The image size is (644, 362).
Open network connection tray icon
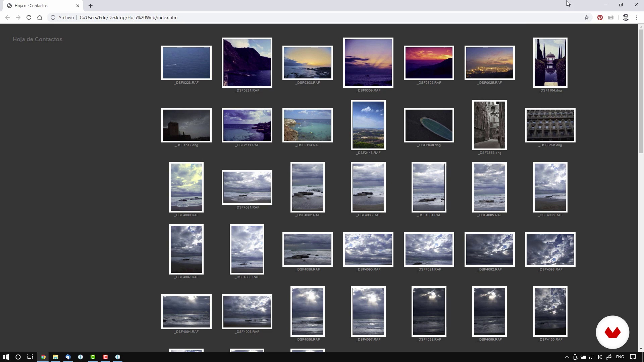click(591, 357)
